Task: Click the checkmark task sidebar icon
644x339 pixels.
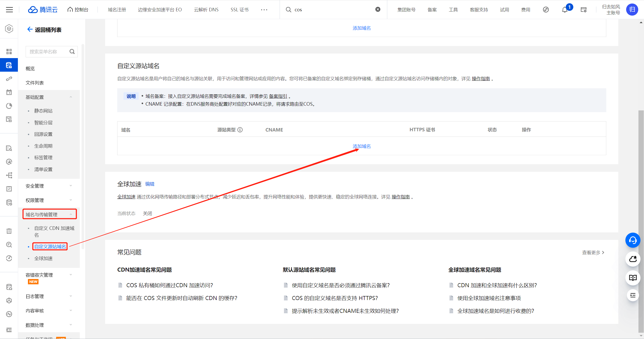Action: click(9, 189)
